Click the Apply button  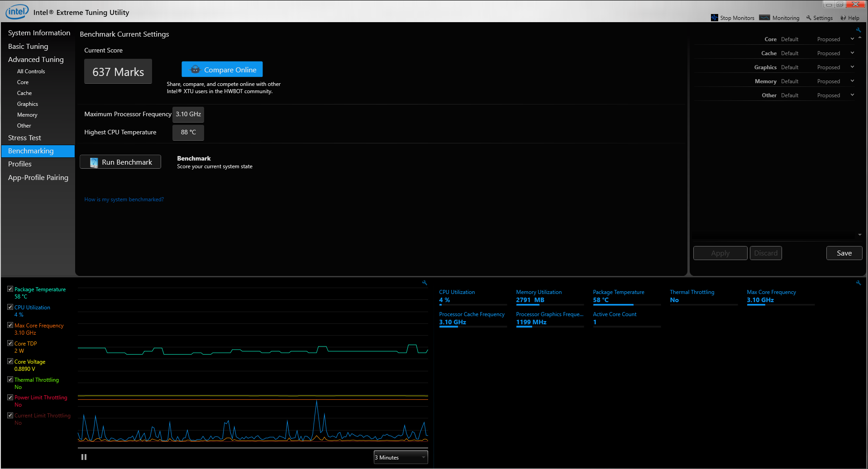(x=720, y=253)
